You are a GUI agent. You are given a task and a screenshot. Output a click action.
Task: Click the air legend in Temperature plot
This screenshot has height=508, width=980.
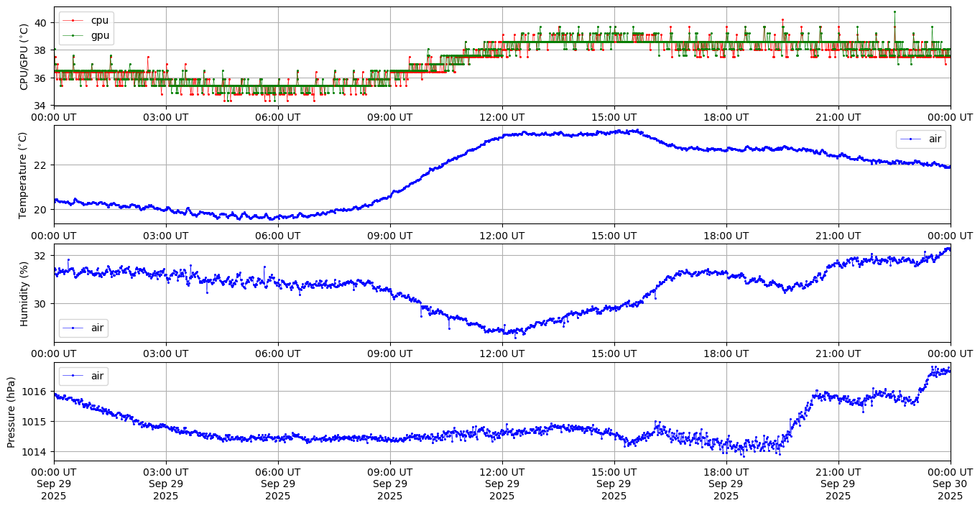(x=921, y=139)
